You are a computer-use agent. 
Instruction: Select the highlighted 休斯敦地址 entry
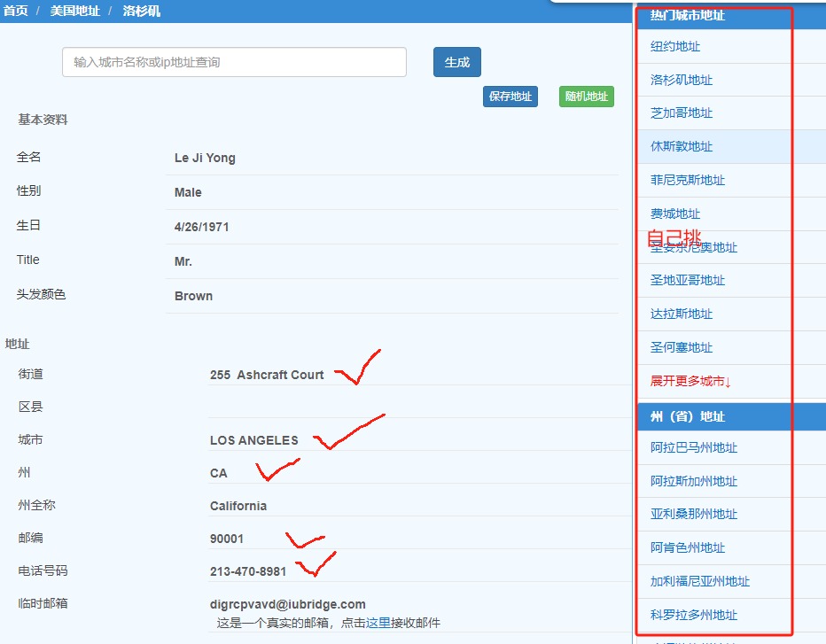682,147
